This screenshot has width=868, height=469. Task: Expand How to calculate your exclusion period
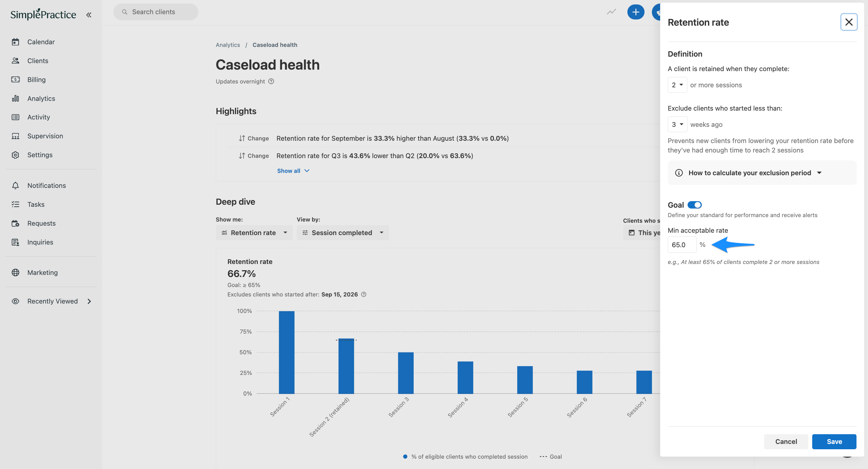(x=762, y=173)
